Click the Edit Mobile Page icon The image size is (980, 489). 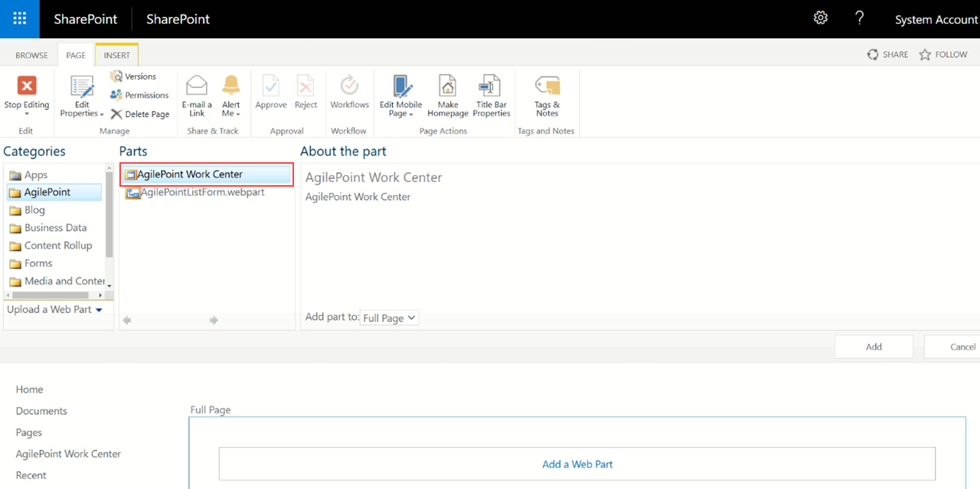pos(401,86)
